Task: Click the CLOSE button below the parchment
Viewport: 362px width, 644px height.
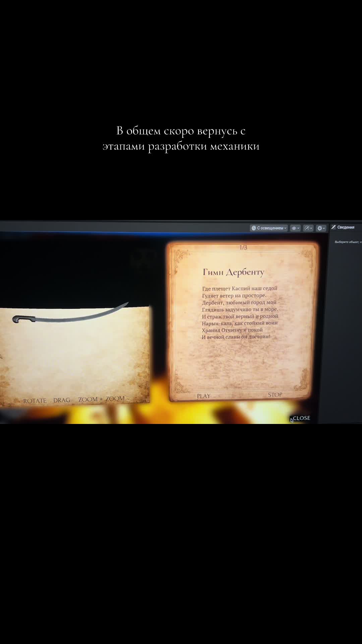Action: [x=301, y=418]
